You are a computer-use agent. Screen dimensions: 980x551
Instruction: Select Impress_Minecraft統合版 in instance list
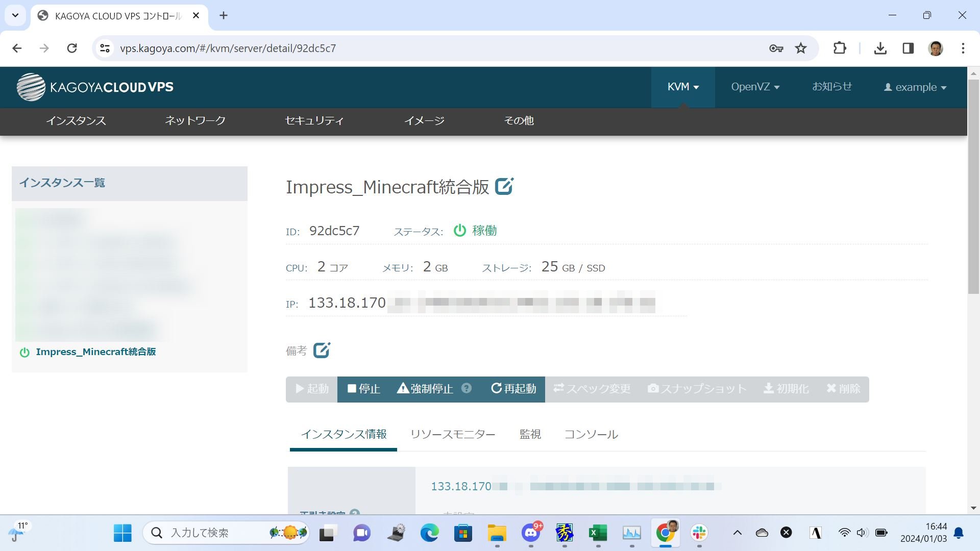pyautogui.click(x=95, y=352)
